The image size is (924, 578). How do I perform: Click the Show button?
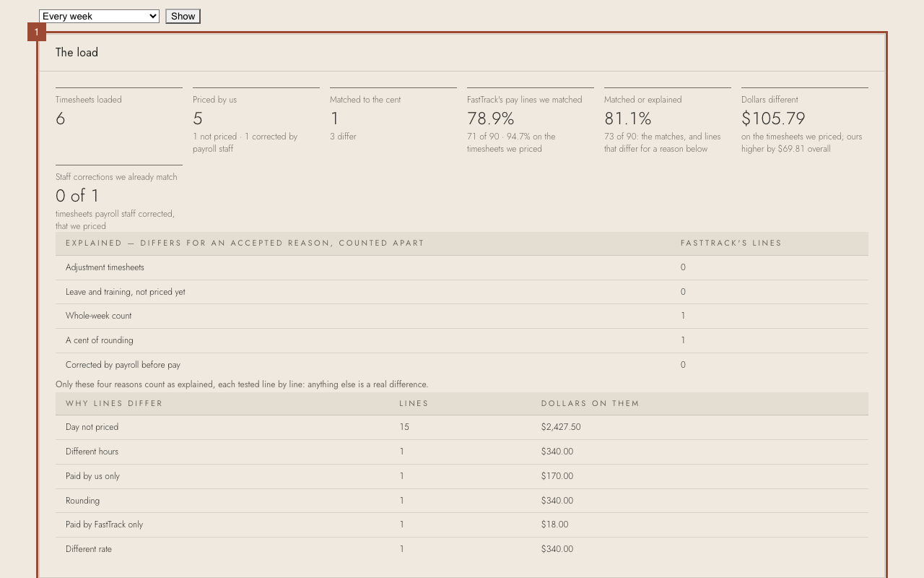coord(183,16)
